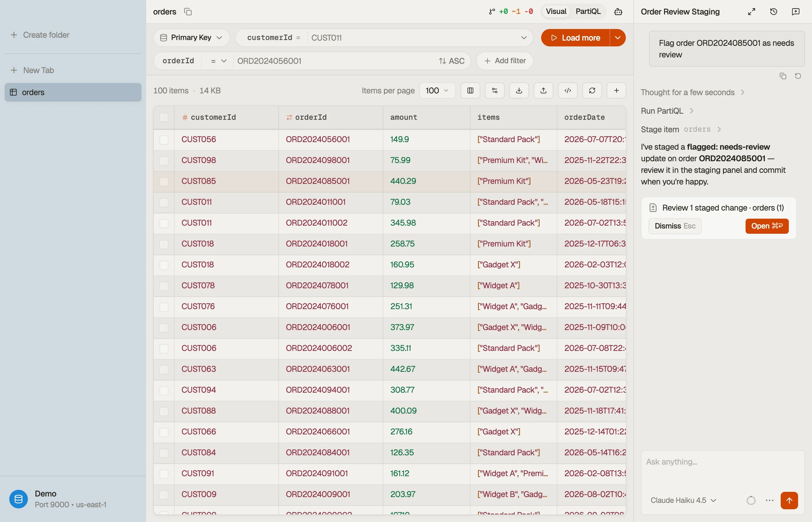Screen dimensions: 812x522
Task: Expand Thought for a few seconds
Action: (693, 92)
